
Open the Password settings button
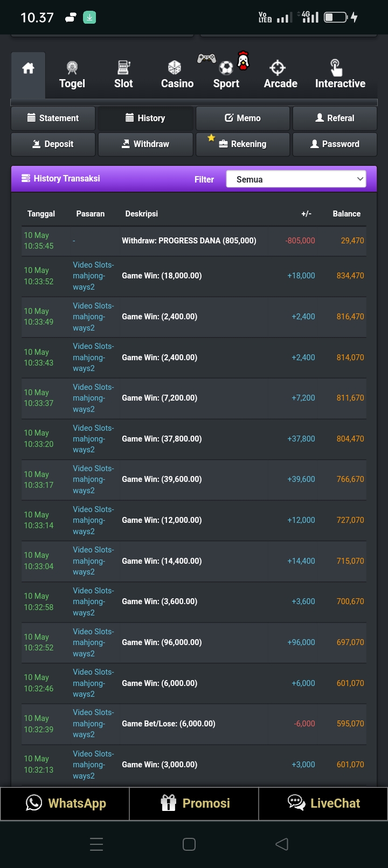click(335, 144)
